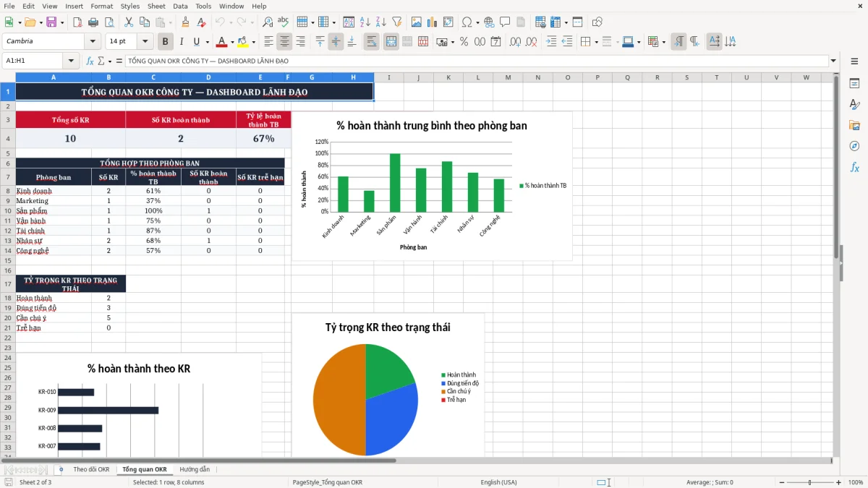
Task: Switch to the Theo dõi OKR sheet tab
Action: [x=91, y=469]
